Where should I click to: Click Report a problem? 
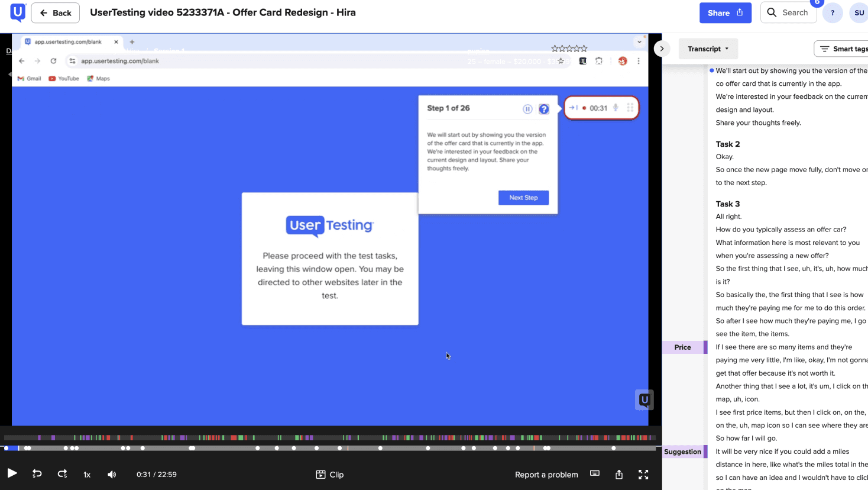(546, 475)
